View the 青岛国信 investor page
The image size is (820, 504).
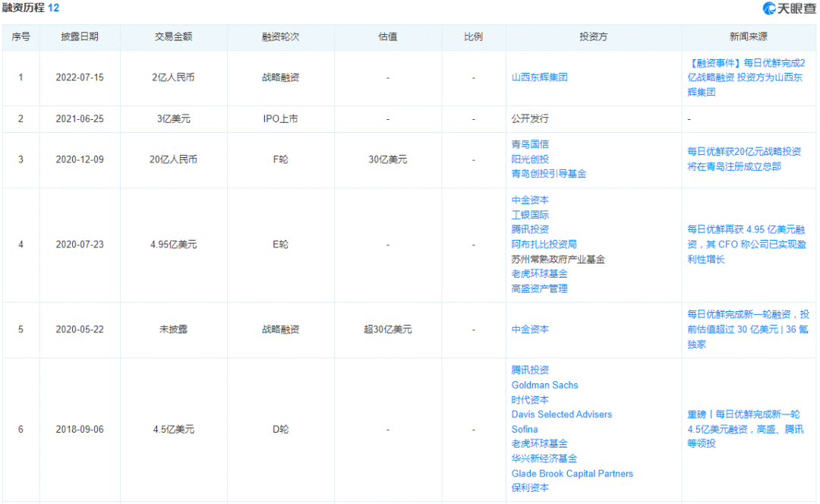[531, 144]
